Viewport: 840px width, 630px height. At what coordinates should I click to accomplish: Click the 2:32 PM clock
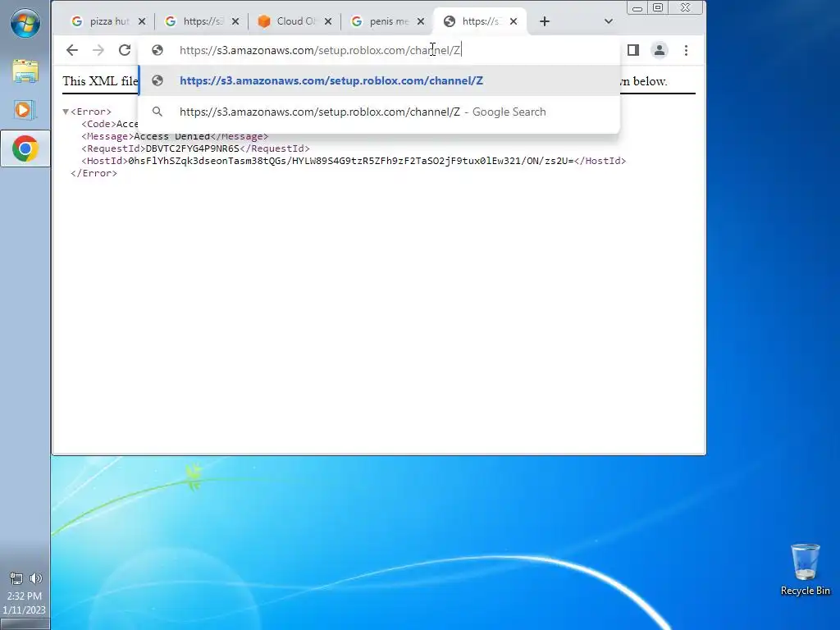[24, 596]
